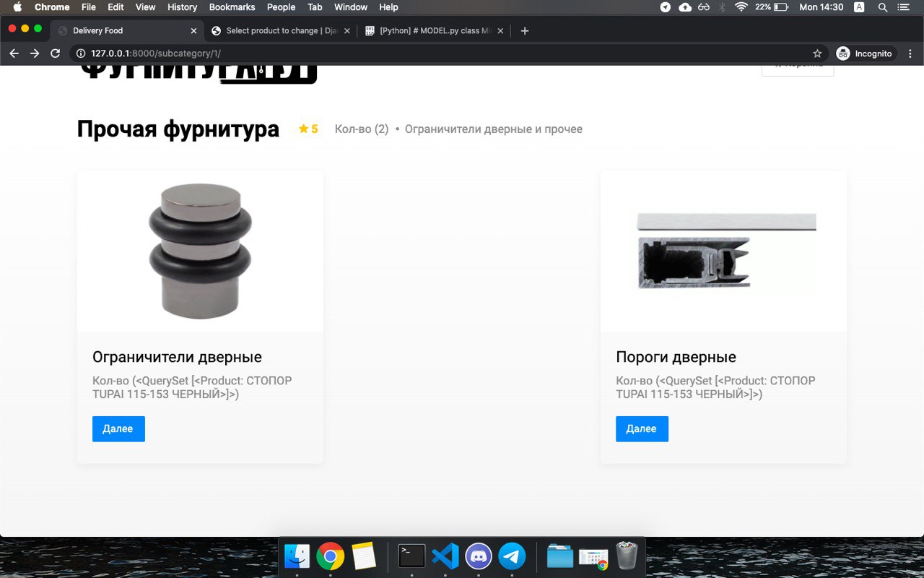Click the browser forward arrow
The width and height of the screenshot is (924, 578).
tap(35, 53)
